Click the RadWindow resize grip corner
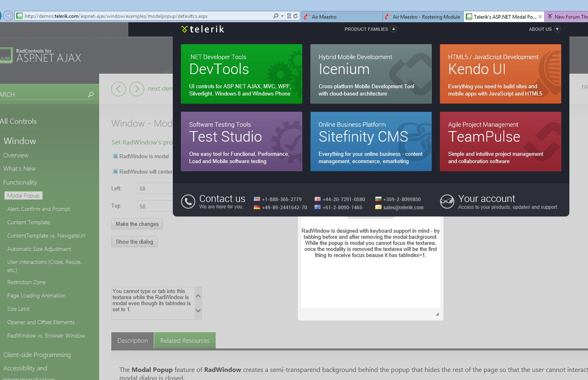Viewport: 588px width, 380px height. (x=437, y=314)
